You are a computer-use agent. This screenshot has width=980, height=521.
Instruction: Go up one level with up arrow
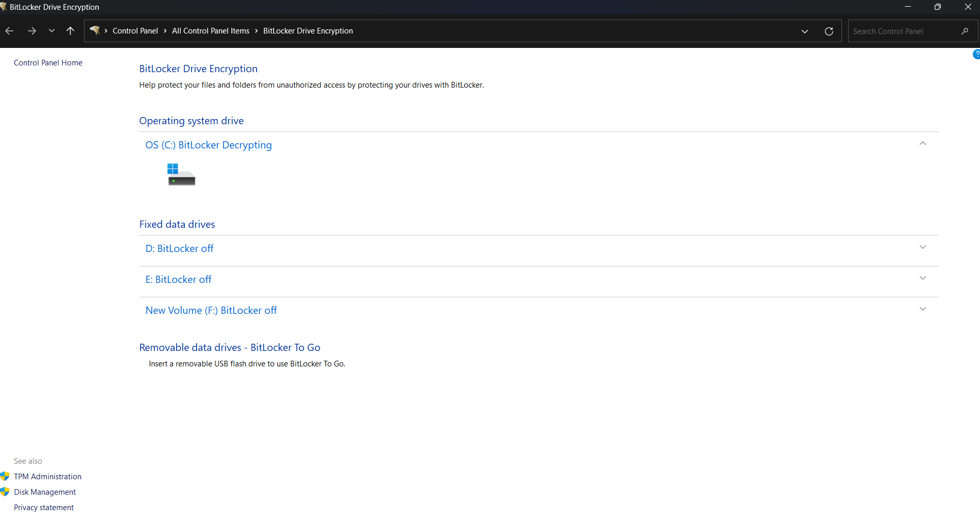tap(71, 31)
